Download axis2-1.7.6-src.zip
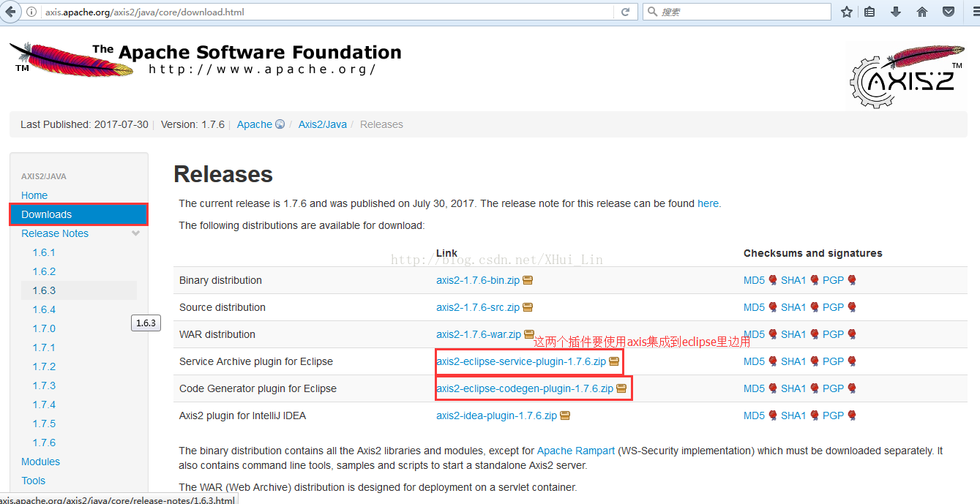Viewport: 980px width, 504px height. [478, 307]
